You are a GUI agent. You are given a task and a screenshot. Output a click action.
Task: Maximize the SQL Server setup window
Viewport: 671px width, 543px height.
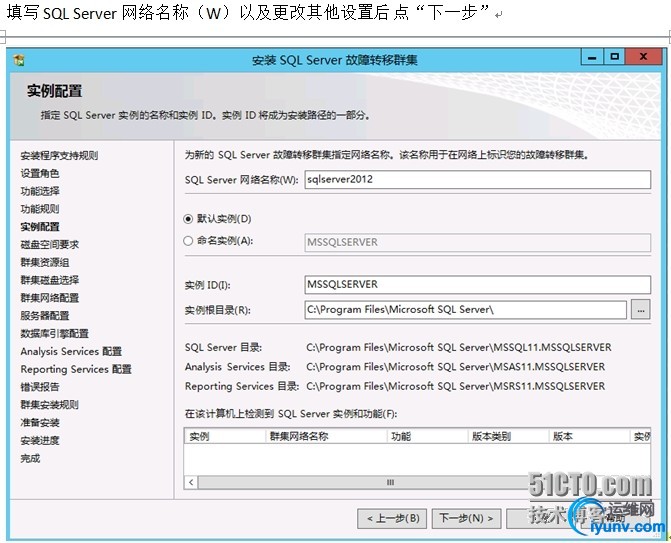(x=615, y=56)
